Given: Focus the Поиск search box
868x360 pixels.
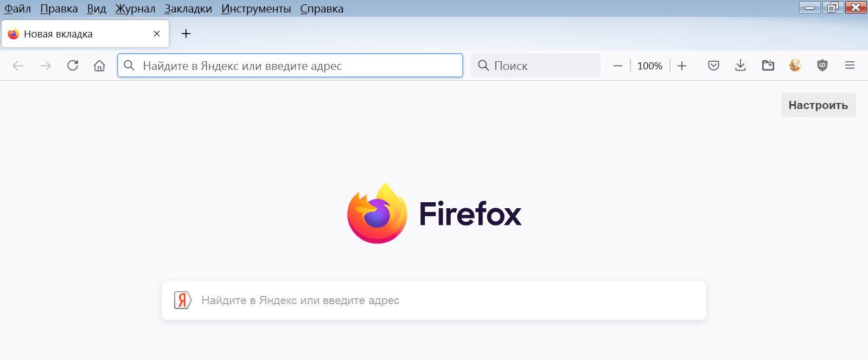Looking at the screenshot, I should coord(535,66).
